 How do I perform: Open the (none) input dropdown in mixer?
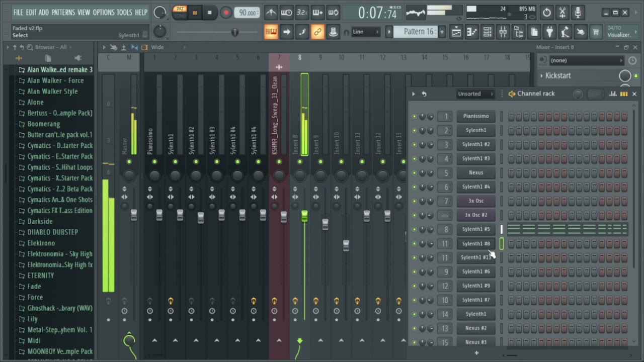click(x=586, y=60)
